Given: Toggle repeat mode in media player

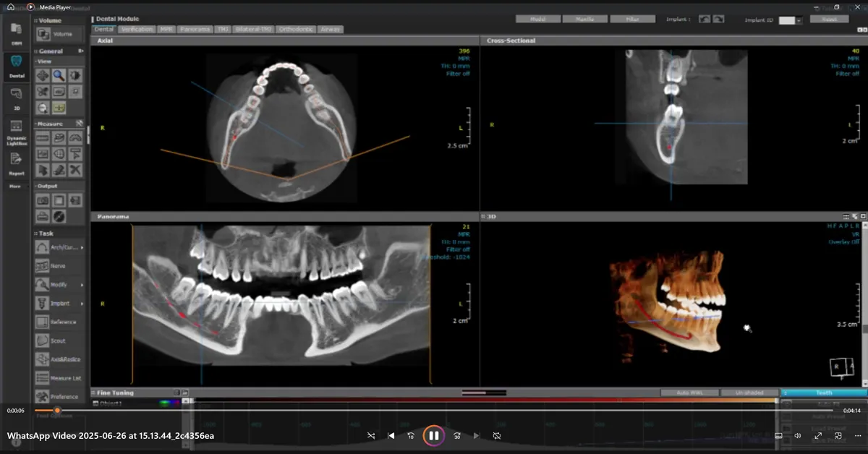Looking at the screenshot, I should 497,436.
